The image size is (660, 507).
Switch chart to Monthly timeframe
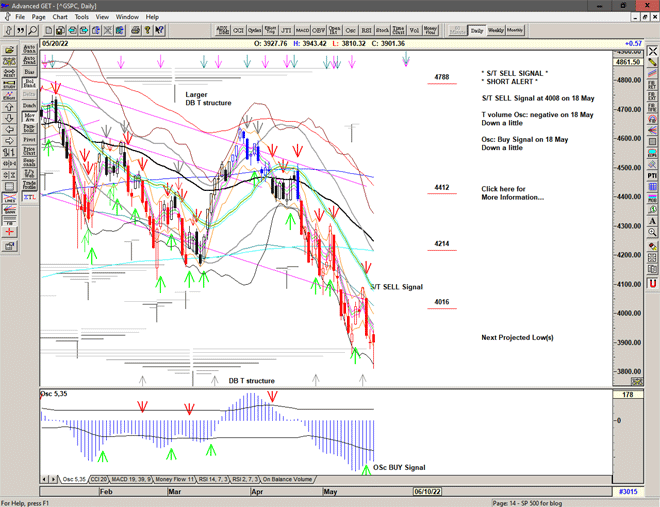point(515,31)
